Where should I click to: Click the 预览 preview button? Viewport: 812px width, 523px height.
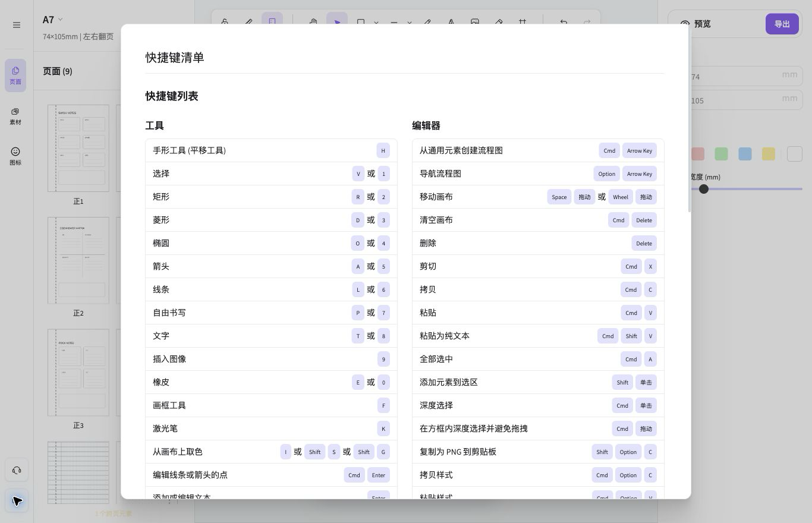[x=695, y=24]
